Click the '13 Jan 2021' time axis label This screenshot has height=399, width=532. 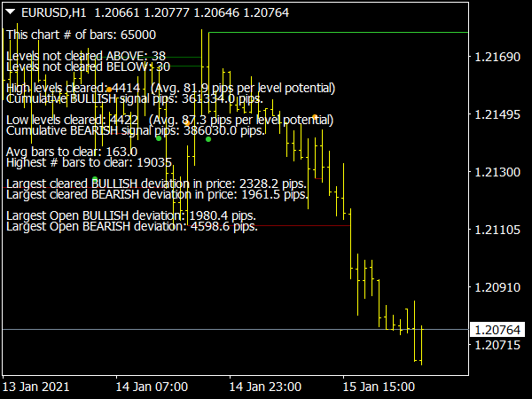point(35,387)
